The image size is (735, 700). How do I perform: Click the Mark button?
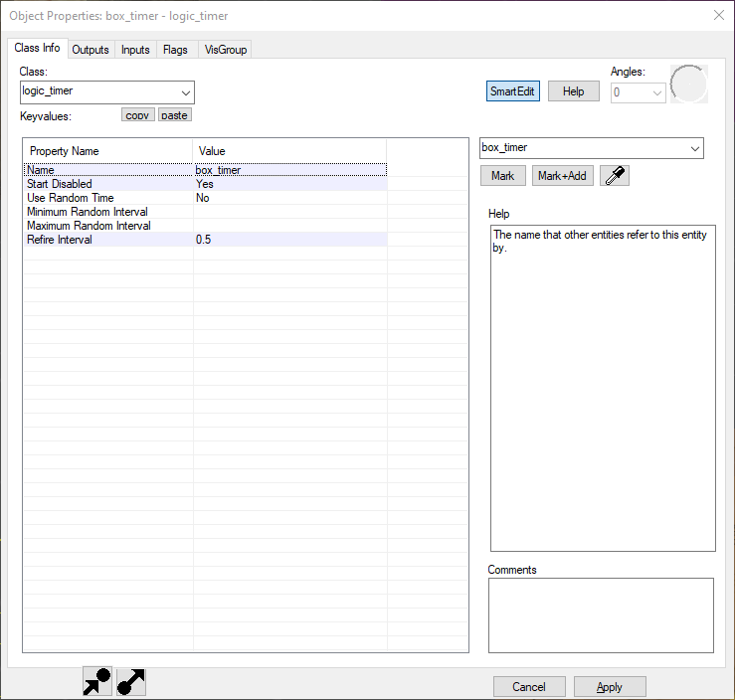pos(503,176)
